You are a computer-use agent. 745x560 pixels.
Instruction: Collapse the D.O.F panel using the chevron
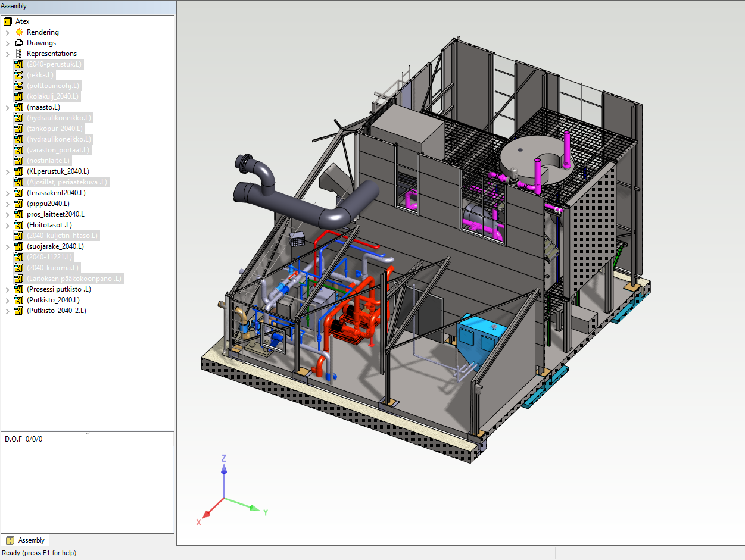coord(88,434)
